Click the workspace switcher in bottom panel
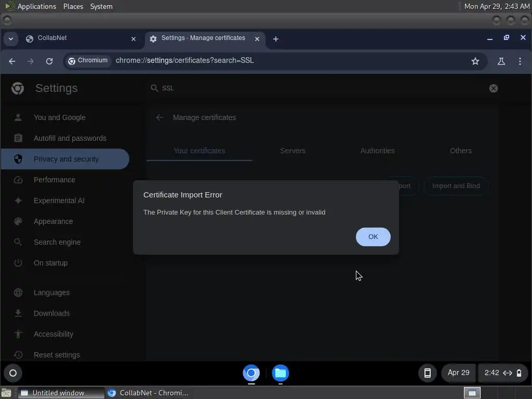 pos(472,393)
